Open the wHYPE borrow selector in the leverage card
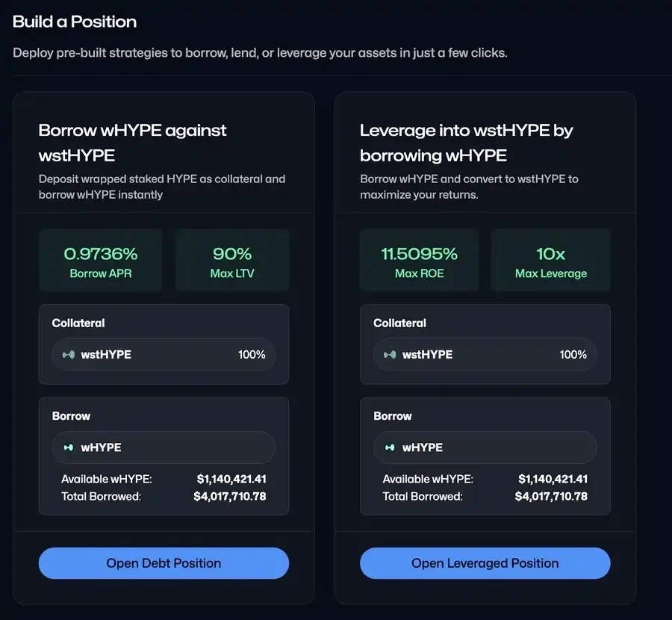This screenshot has width=672, height=620. [x=485, y=447]
